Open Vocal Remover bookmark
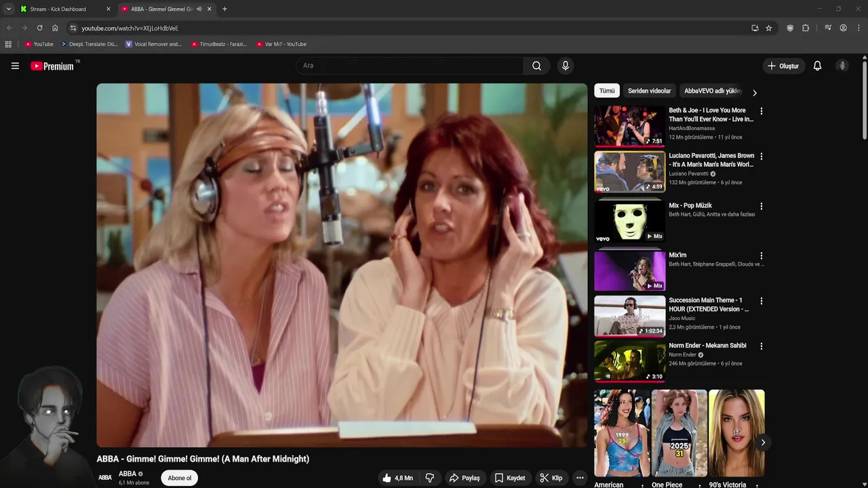 [153, 44]
